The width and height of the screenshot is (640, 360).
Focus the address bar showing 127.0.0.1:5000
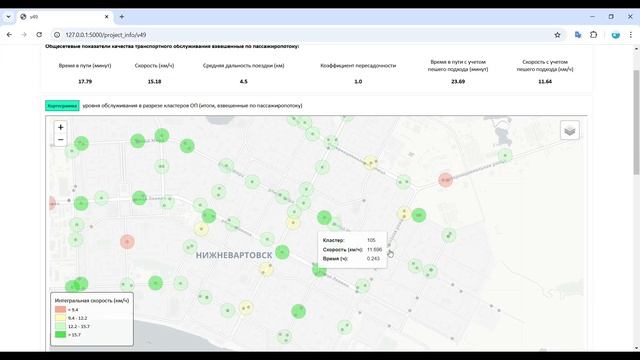pyautogui.click(x=306, y=35)
